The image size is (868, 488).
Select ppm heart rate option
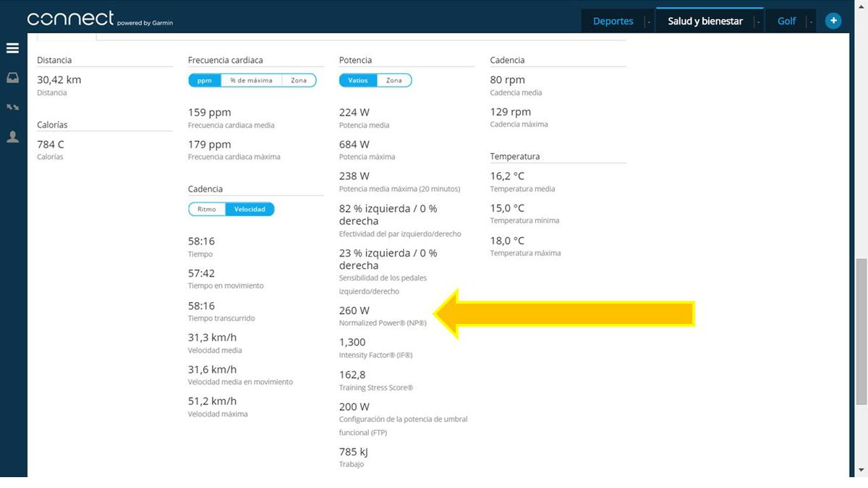point(205,80)
